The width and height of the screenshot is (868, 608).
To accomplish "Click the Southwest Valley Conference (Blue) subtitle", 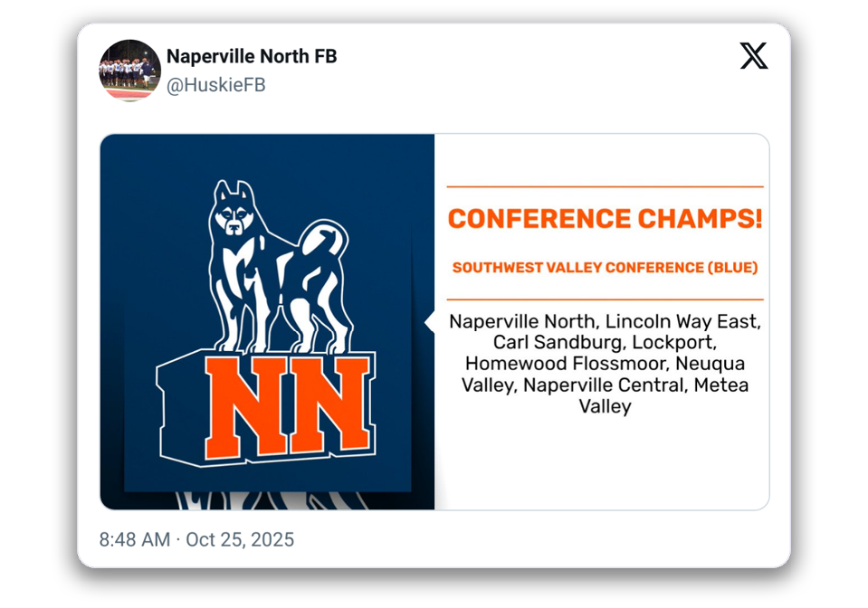I will coord(605,268).
